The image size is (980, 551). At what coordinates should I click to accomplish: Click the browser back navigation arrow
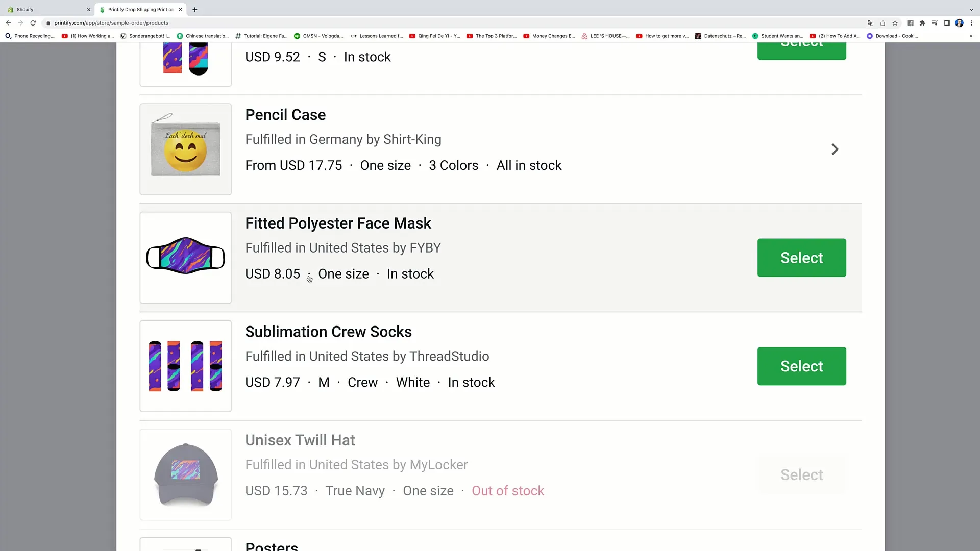coord(8,23)
